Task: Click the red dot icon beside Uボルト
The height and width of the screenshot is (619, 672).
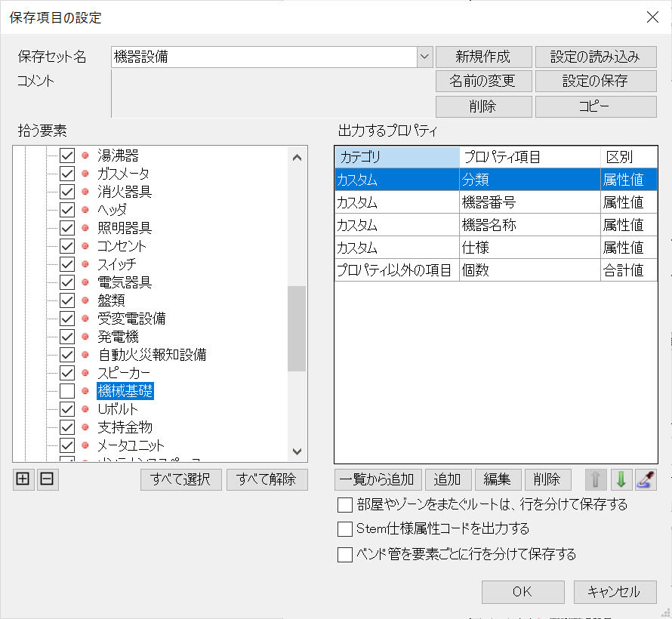Action: tap(85, 409)
